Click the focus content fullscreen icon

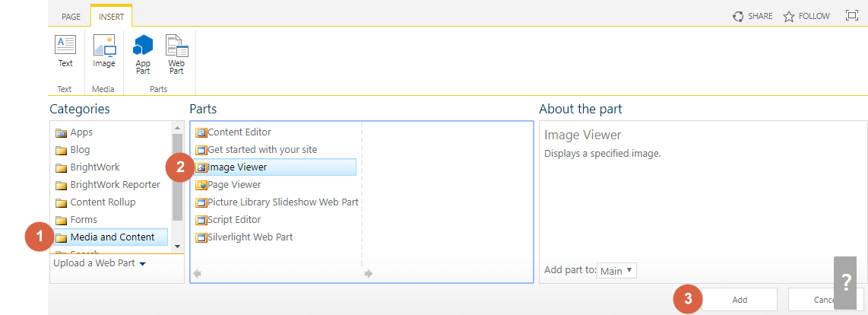coord(851,15)
